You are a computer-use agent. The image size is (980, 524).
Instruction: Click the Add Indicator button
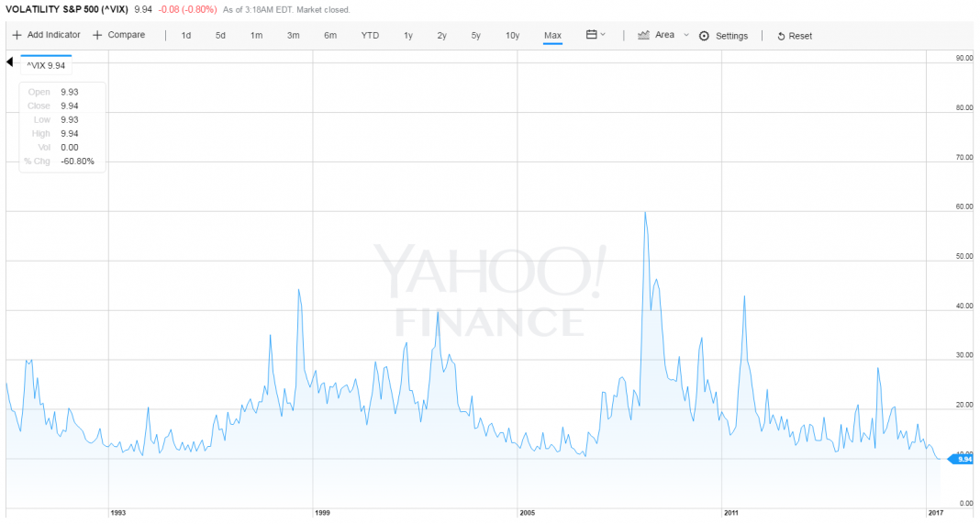pyautogui.click(x=46, y=35)
